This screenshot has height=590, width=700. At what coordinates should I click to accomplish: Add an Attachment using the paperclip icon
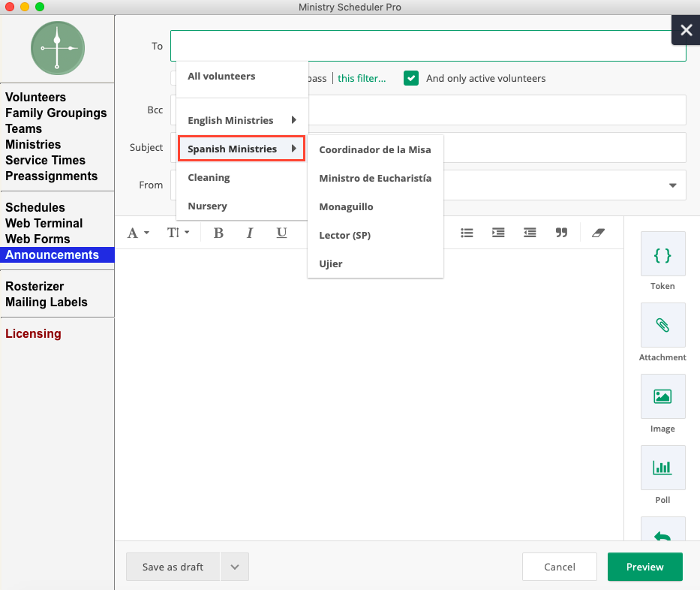point(662,326)
